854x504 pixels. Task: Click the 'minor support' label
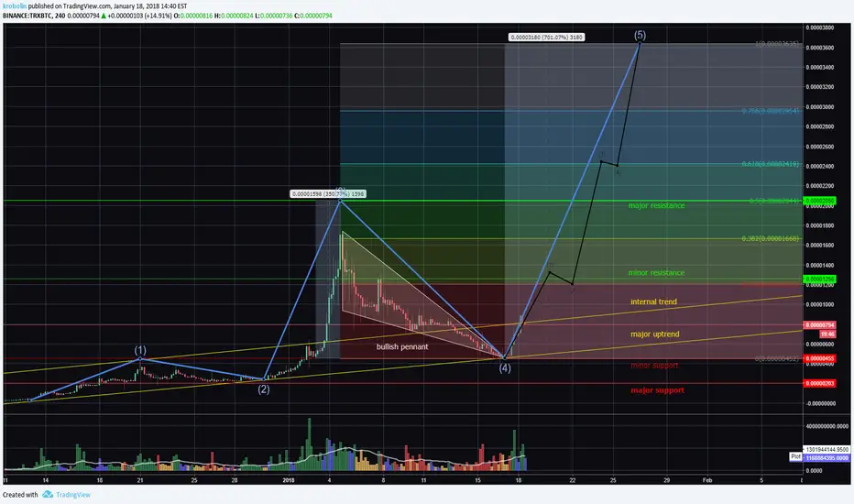coord(654,365)
